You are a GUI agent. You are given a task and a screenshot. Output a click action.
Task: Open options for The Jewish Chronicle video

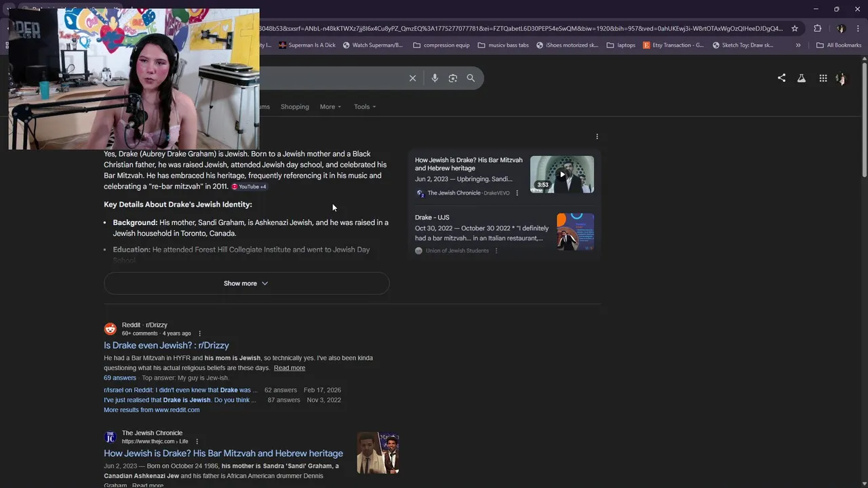coord(517,193)
